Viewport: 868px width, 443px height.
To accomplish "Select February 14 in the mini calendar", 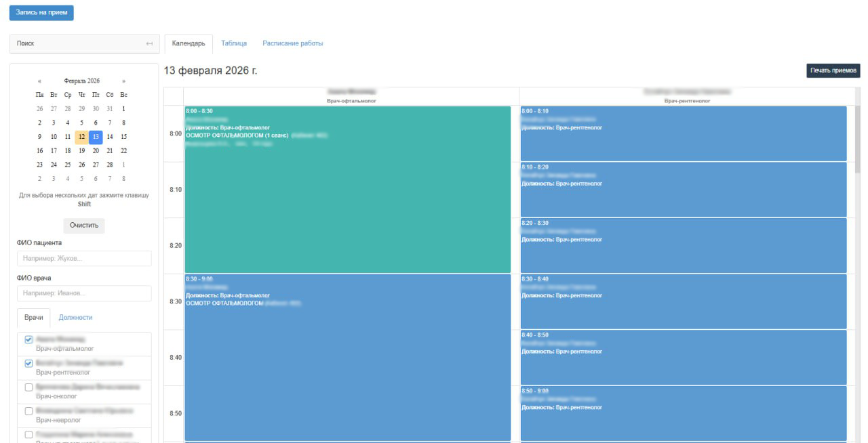I will click(x=110, y=137).
